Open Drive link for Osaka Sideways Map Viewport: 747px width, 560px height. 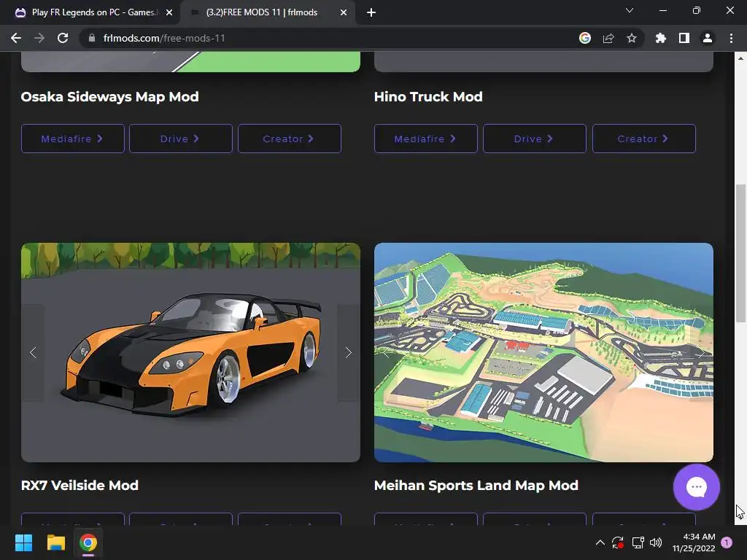(181, 139)
